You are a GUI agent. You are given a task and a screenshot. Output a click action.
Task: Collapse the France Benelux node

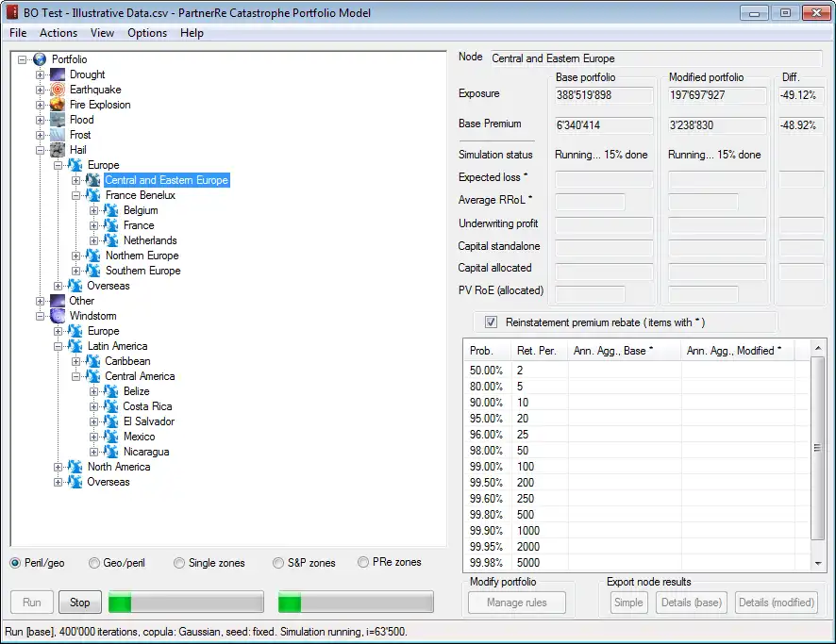75,195
